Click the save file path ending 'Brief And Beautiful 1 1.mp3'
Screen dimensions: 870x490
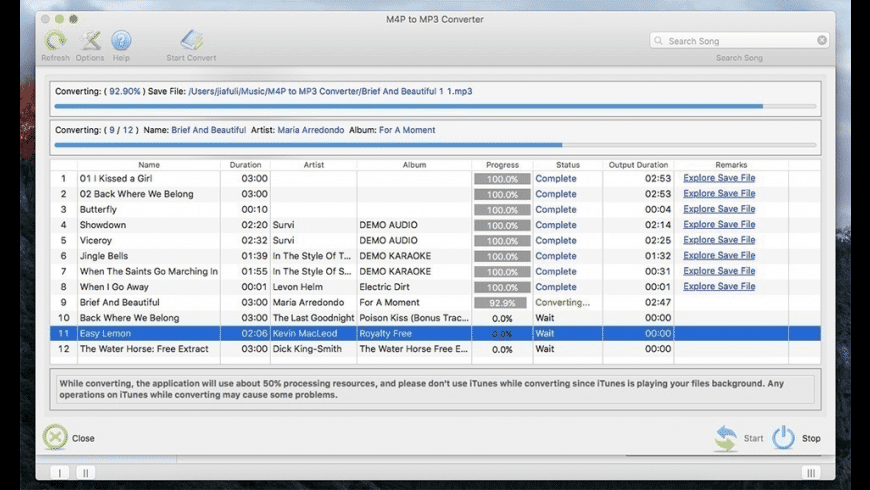click(330, 91)
